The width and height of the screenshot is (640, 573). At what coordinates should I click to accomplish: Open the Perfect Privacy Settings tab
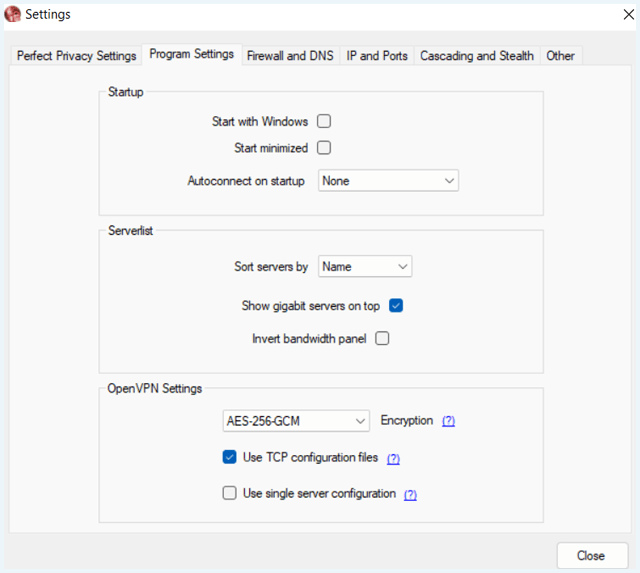(76, 56)
